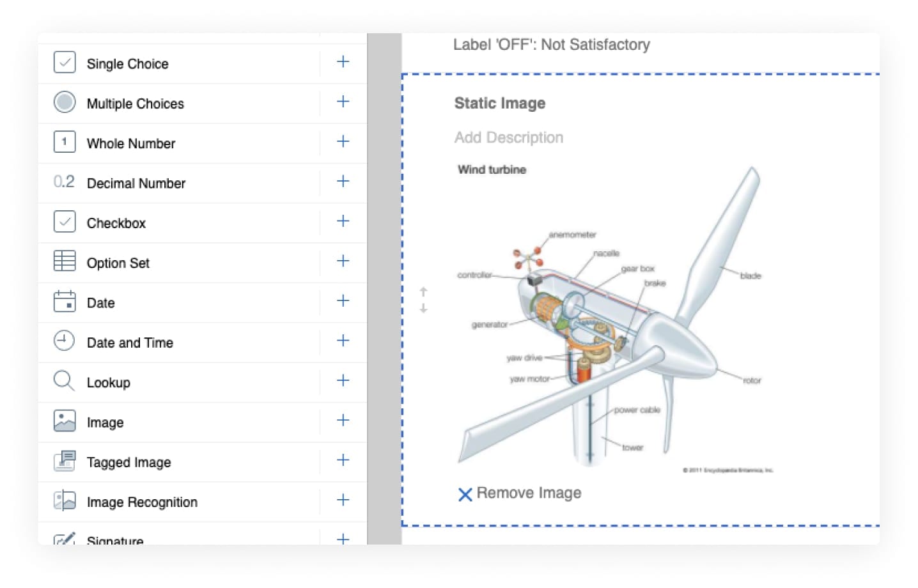
Task: Click the plus button for Single Choice
Action: click(x=343, y=62)
